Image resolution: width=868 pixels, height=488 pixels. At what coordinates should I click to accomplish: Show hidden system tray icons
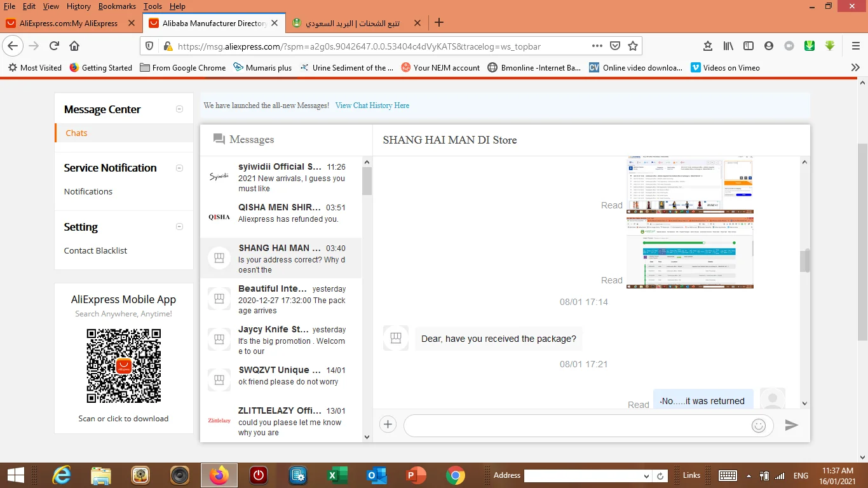pyautogui.click(x=750, y=475)
